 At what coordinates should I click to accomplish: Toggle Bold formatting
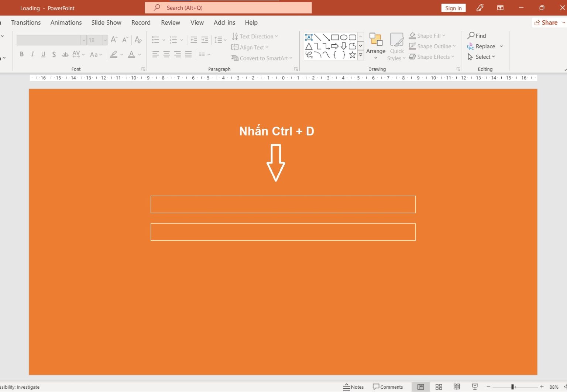point(22,54)
